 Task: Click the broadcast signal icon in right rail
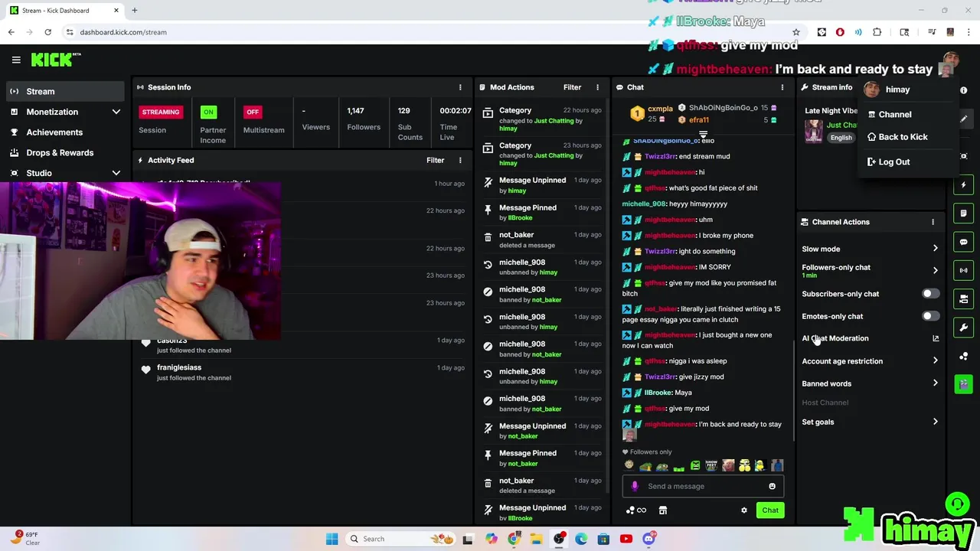(x=964, y=270)
